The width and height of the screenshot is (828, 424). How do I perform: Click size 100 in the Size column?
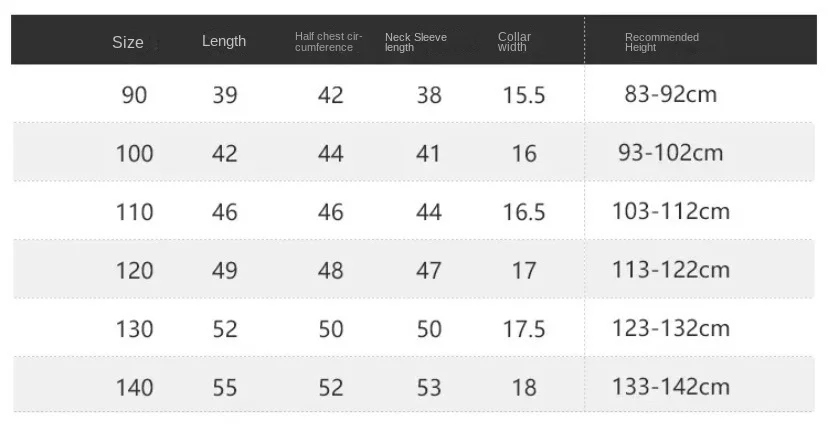[x=134, y=153]
